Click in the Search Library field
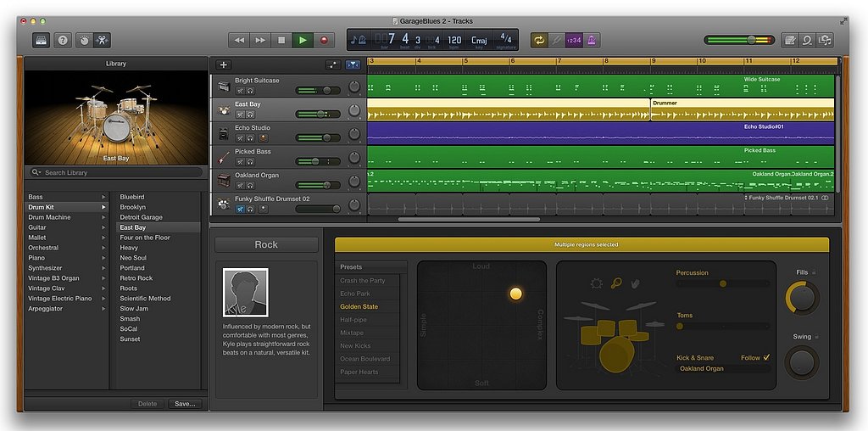 (x=116, y=172)
